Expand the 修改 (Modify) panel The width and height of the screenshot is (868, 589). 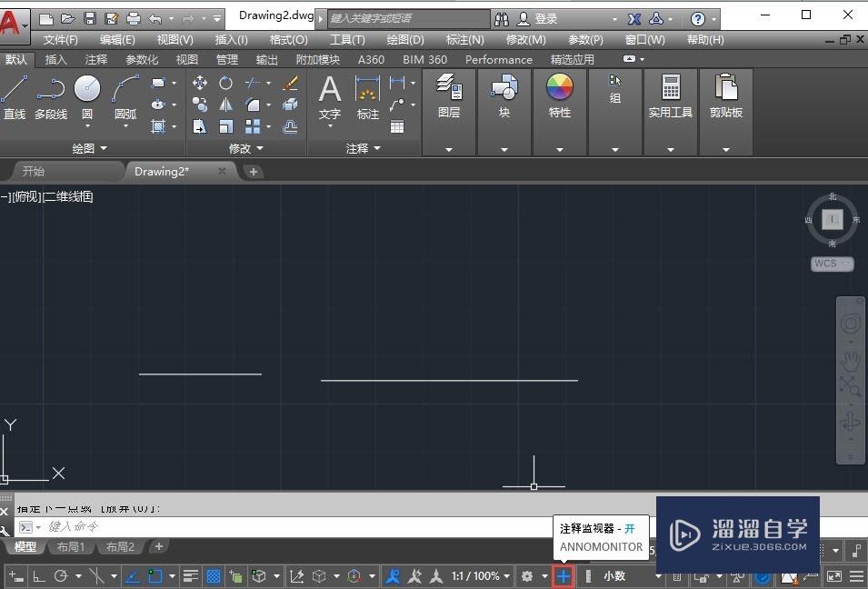point(246,148)
